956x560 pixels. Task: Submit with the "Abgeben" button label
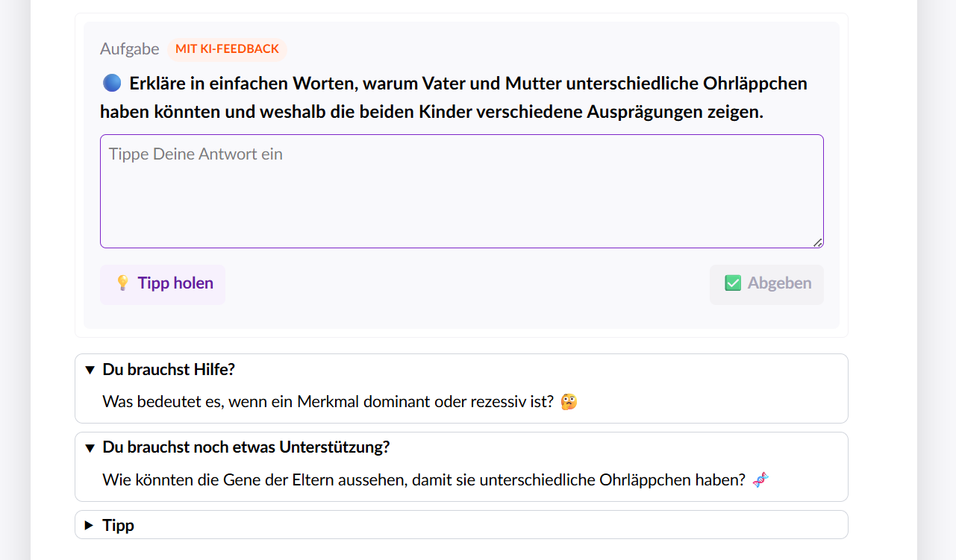pos(779,283)
